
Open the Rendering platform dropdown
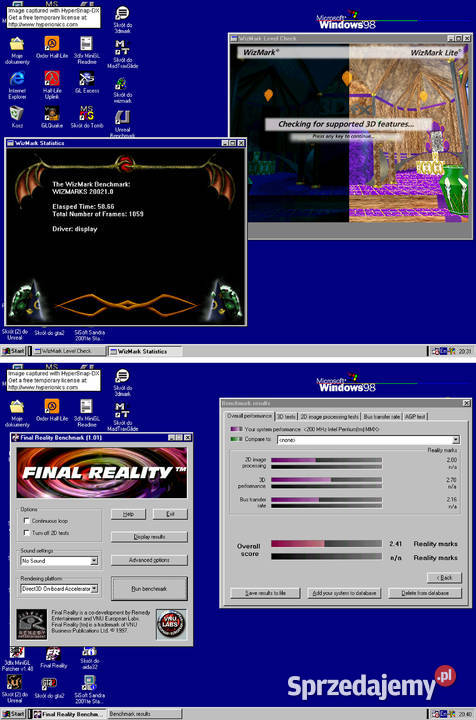[x=94, y=589]
